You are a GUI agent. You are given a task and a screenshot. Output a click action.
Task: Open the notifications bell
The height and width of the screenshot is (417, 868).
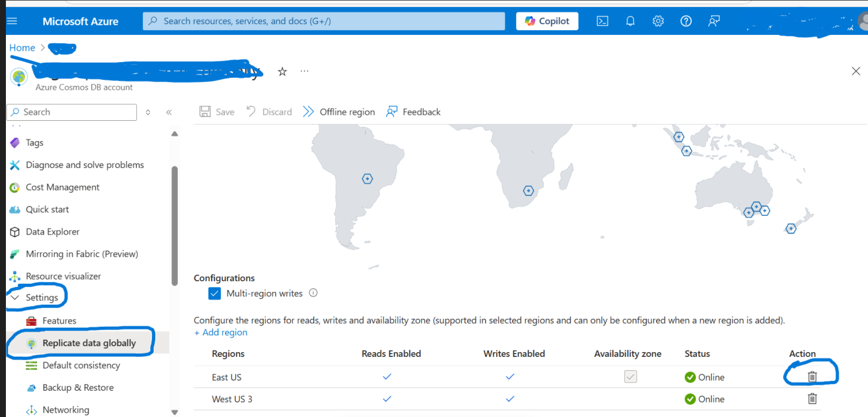[x=630, y=21]
